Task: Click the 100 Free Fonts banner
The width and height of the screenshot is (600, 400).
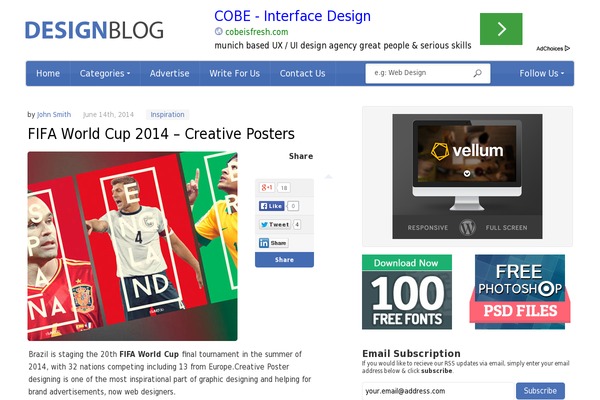Action: pos(407,292)
